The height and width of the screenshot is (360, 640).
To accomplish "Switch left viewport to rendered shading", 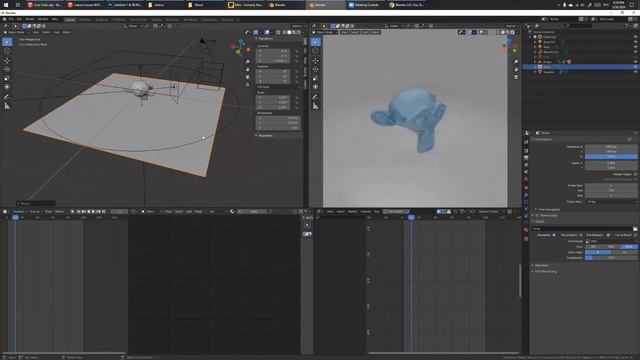I will click(x=299, y=32).
